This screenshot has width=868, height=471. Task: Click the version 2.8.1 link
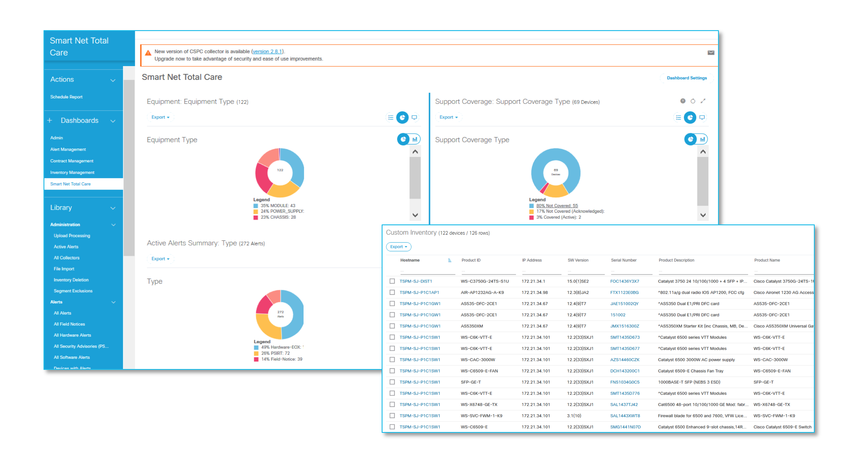coord(267,51)
